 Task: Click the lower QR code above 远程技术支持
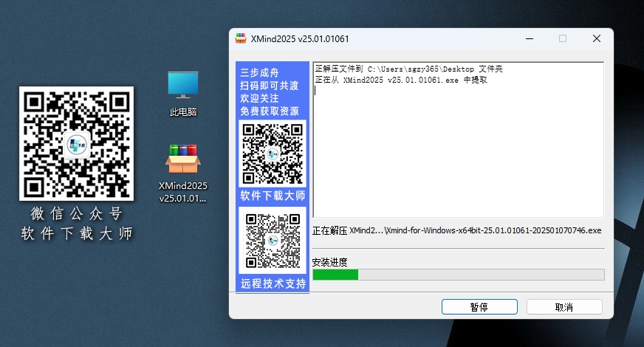pyautogui.click(x=273, y=240)
